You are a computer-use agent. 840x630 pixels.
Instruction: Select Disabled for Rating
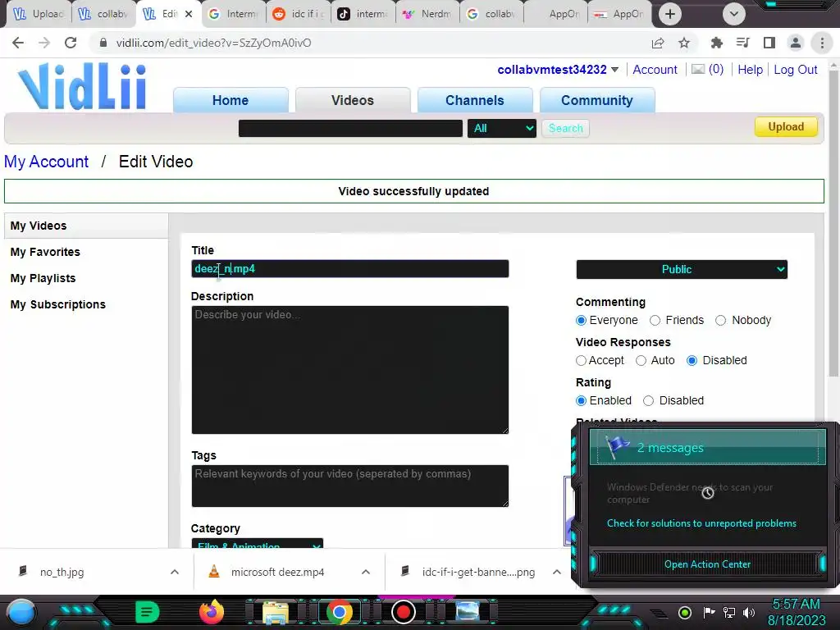[648, 400]
